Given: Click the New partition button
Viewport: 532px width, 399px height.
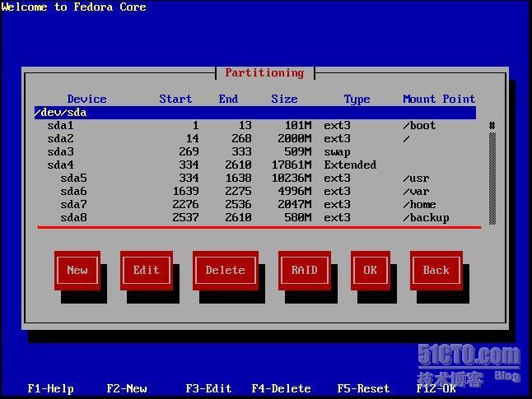Looking at the screenshot, I should point(77,270).
